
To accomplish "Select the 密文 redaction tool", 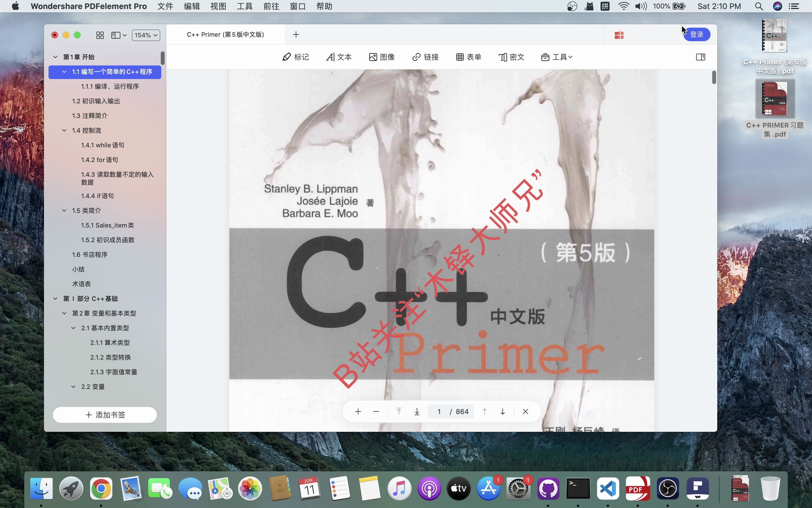I will [x=511, y=57].
